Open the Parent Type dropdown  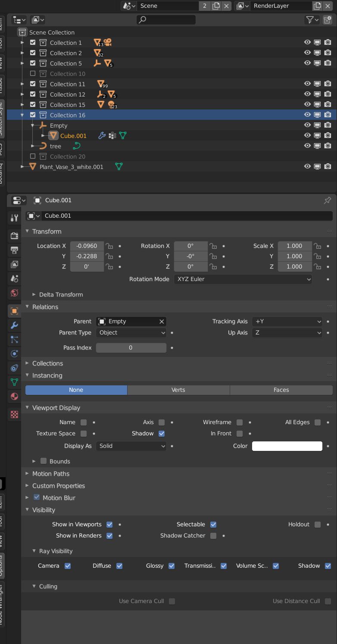click(x=131, y=332)
